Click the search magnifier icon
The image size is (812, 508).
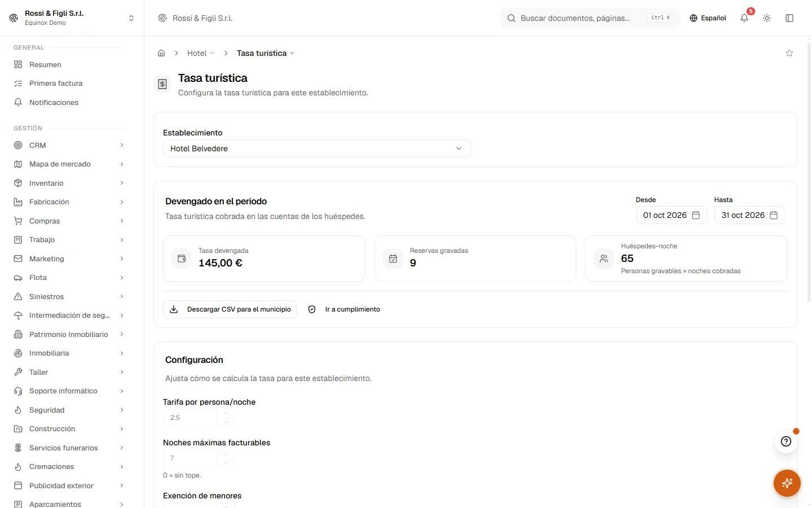coord(511,18)
